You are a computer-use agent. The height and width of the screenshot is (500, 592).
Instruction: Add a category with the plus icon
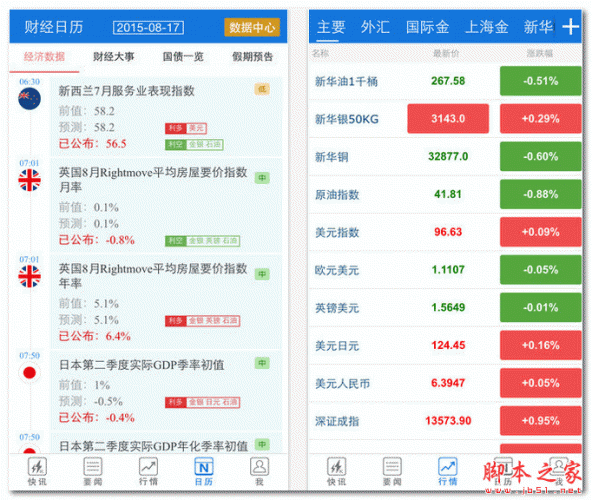point(570,27)
